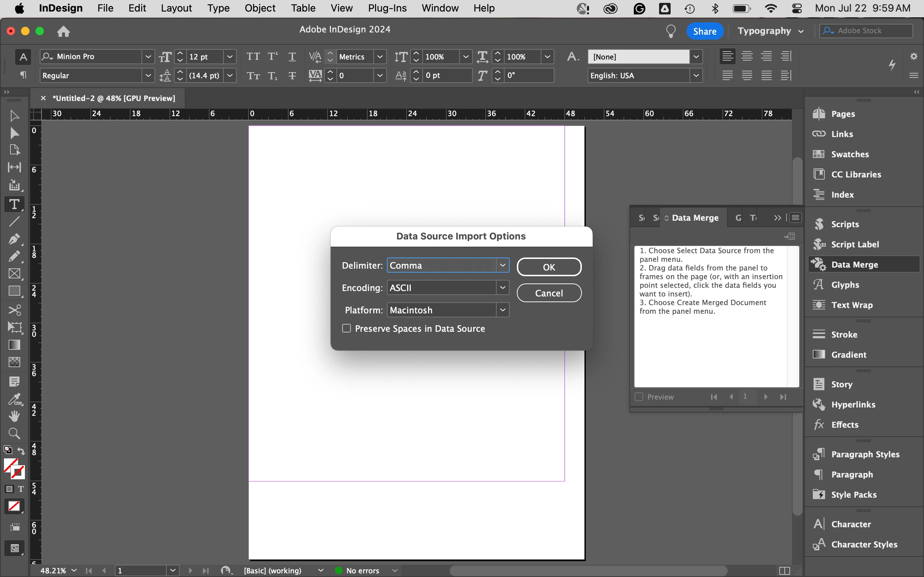Click Cancel in import options dialog

pos(549,293)
